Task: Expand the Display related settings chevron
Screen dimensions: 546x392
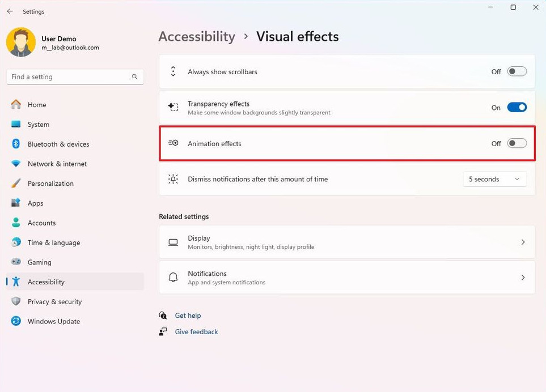Action: click(523, 242)
